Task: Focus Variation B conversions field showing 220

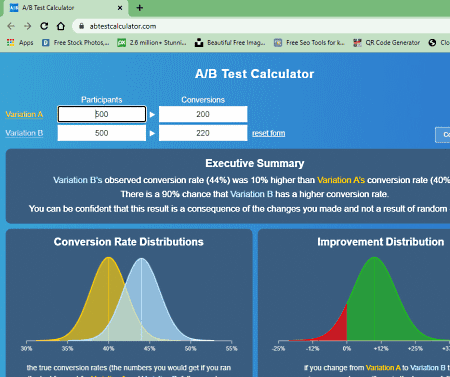Action: 203,133
